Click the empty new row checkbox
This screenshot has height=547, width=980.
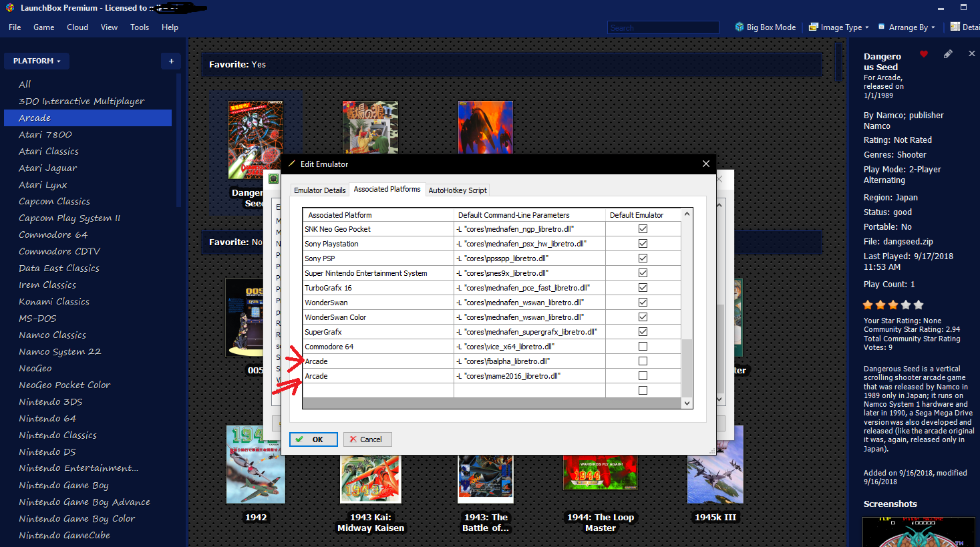(643, 390)
